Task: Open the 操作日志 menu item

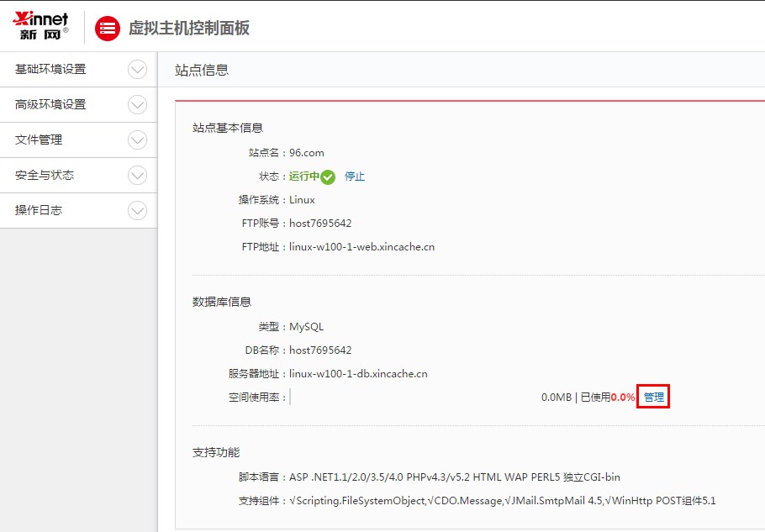Action: (39, 211)
